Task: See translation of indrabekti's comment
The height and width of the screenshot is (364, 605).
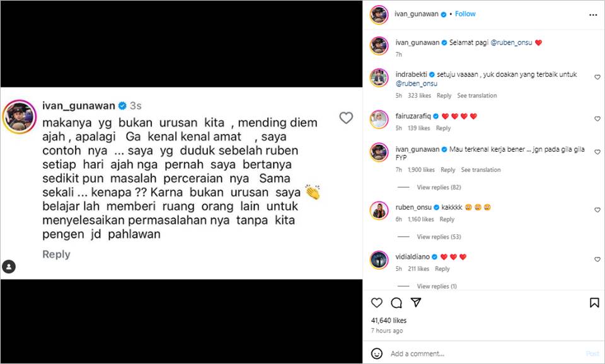Action: (x=477, y=96)
